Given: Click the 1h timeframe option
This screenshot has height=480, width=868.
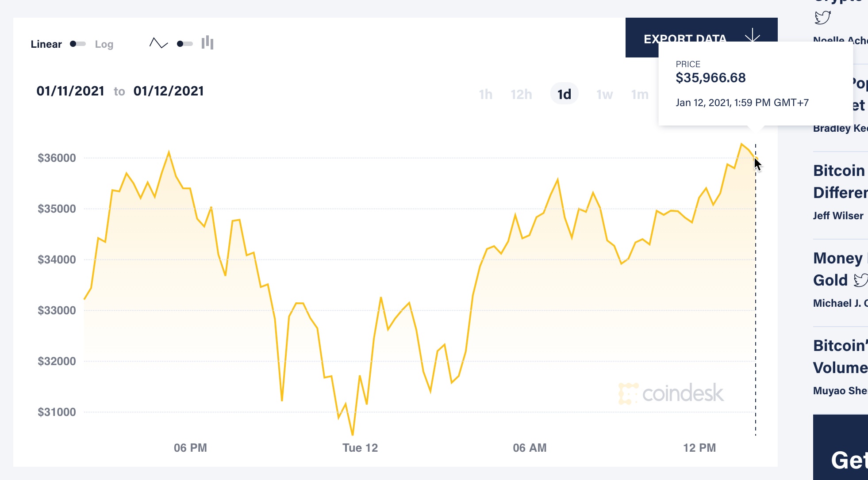Looking at the screenshot, I should (x=485, y=94).
